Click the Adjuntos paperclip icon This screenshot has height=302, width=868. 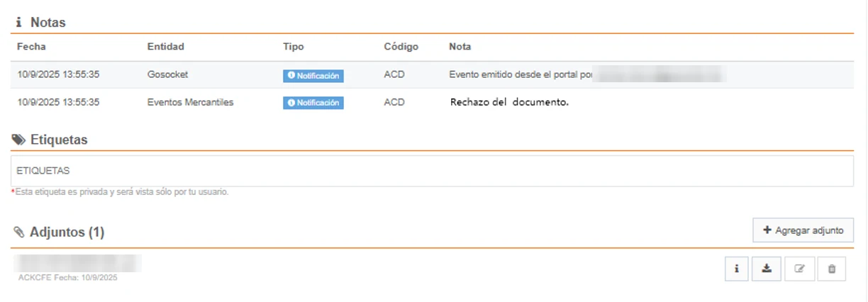(x=19, y=233)
